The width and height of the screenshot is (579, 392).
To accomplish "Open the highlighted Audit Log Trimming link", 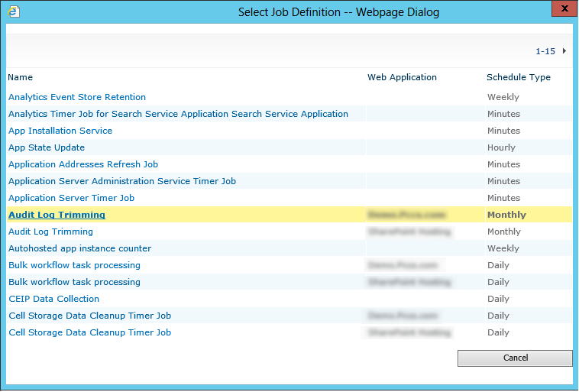I will [x=57, y=215].
